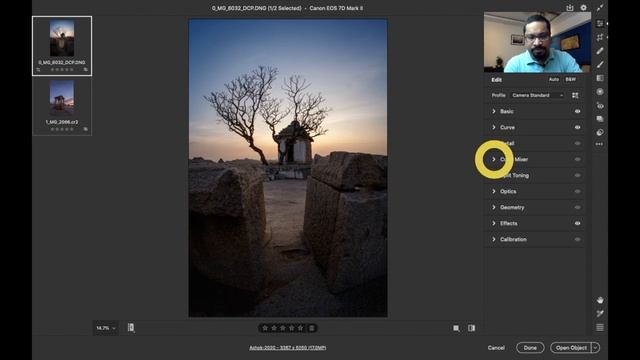Screen dimensions: 640x360
Task: Select the Red Eye removal tool
Action: 600,105
